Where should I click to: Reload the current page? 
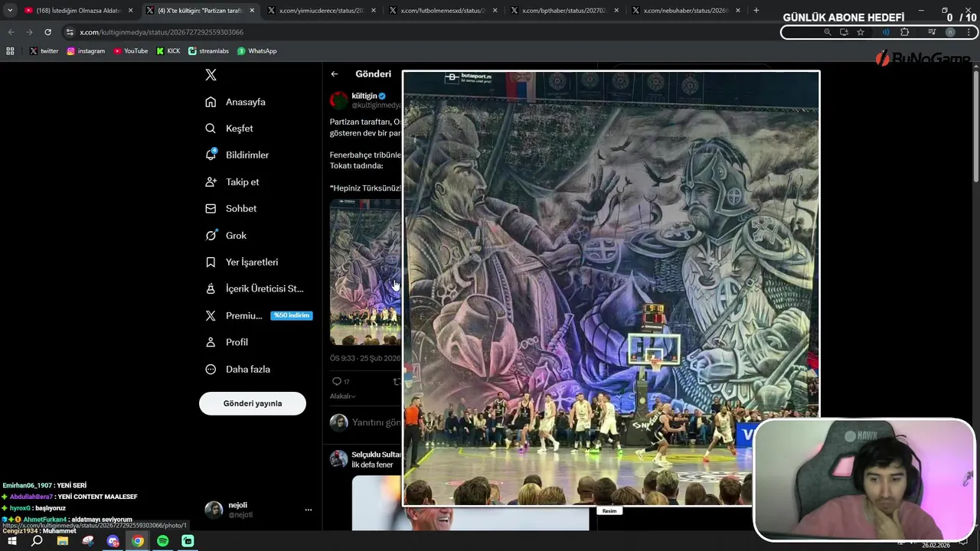click(x=47, y=32)
